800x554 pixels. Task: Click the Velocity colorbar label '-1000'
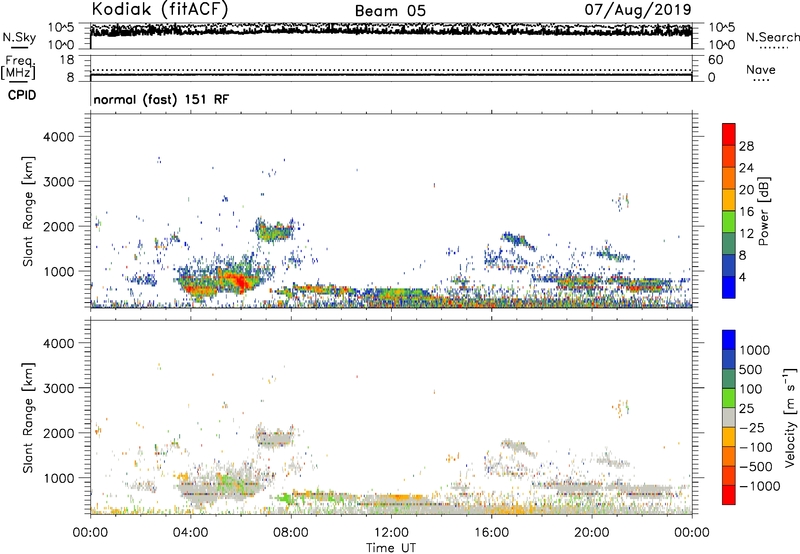pyautogui.click(x=759, y=486)
